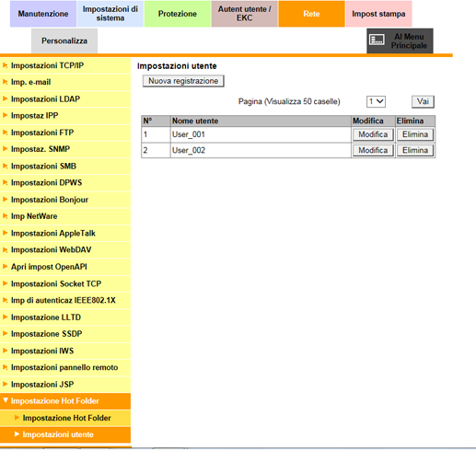Click arrow icon beside Impostazioni WebDAV
476x450 pixels.
click(x=5, y=249)
